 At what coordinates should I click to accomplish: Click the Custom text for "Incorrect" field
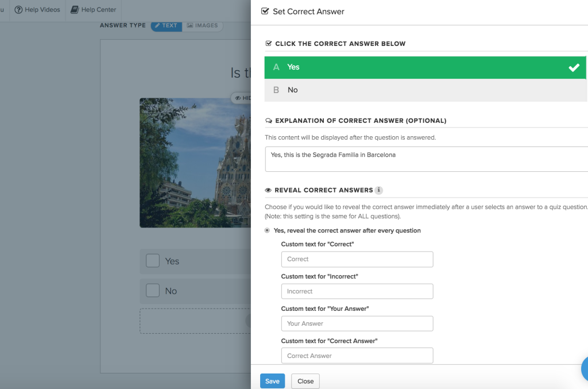point(357,291)
